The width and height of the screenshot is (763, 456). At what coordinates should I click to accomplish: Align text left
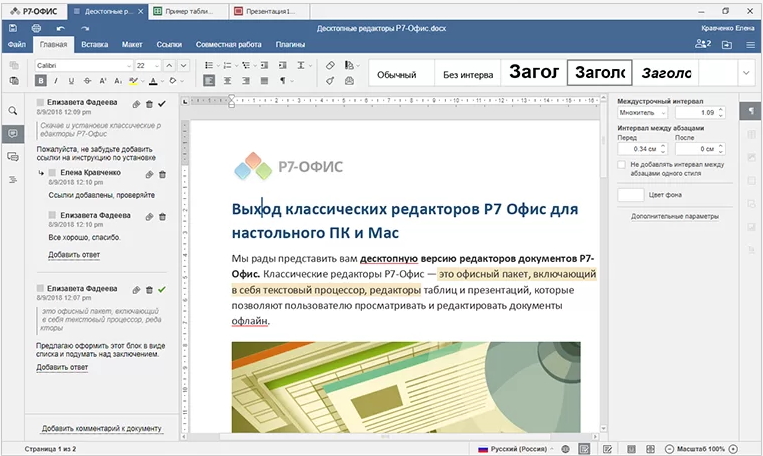coord(209,80)
